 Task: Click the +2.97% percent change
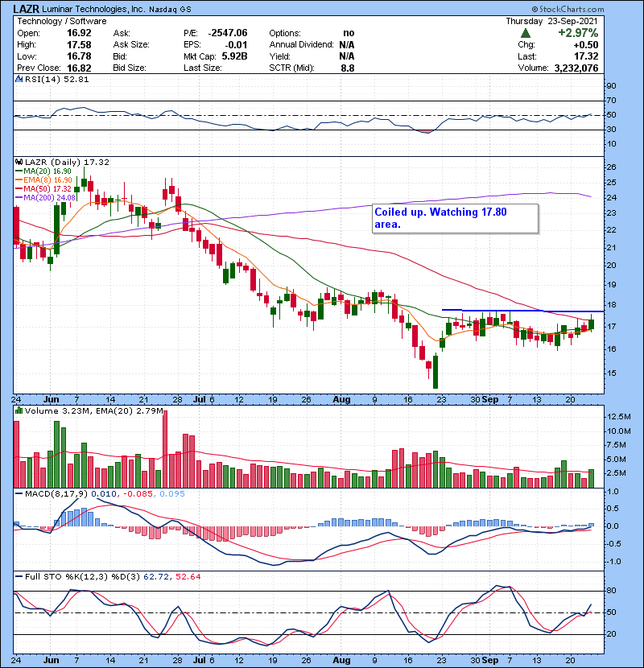pyautogui.click(x=578, y=33)
